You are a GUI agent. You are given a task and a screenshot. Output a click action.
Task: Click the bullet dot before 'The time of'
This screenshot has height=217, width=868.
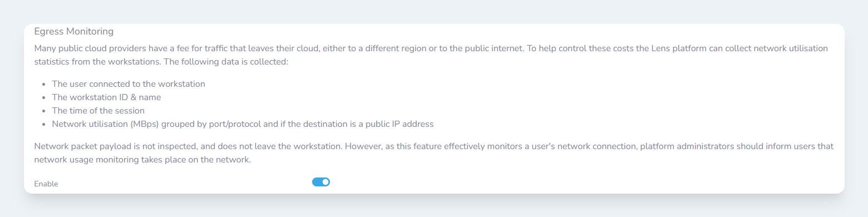point(44,111)
